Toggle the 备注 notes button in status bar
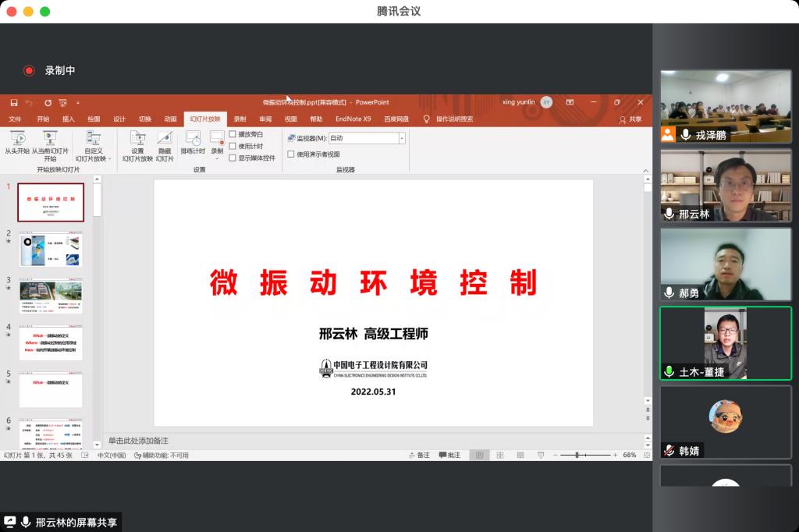 click(418, 455)
